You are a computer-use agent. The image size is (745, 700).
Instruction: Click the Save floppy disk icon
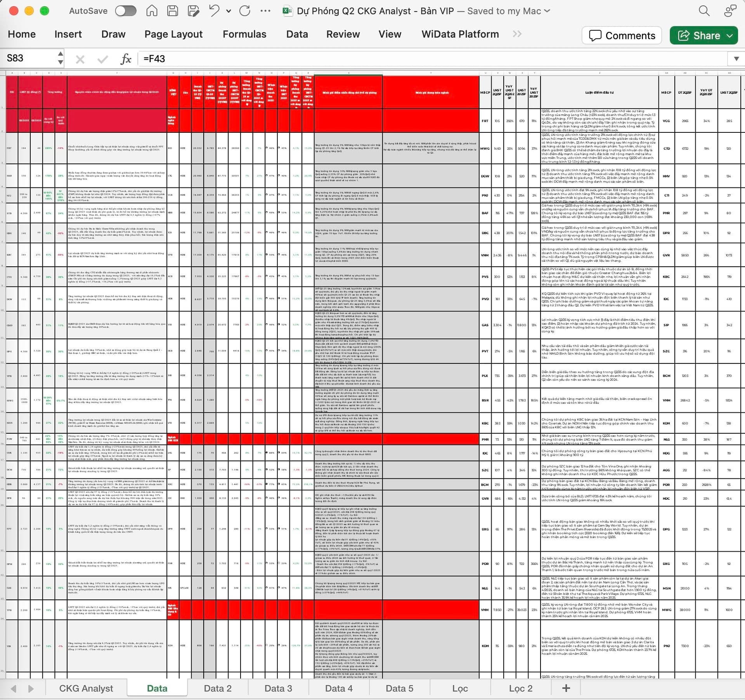(x=172, y=11)
